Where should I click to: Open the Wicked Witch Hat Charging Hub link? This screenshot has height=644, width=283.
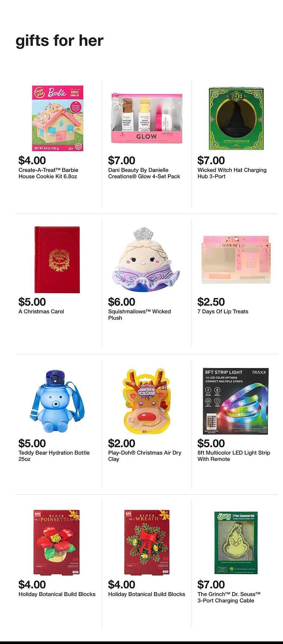click(232, 173)
